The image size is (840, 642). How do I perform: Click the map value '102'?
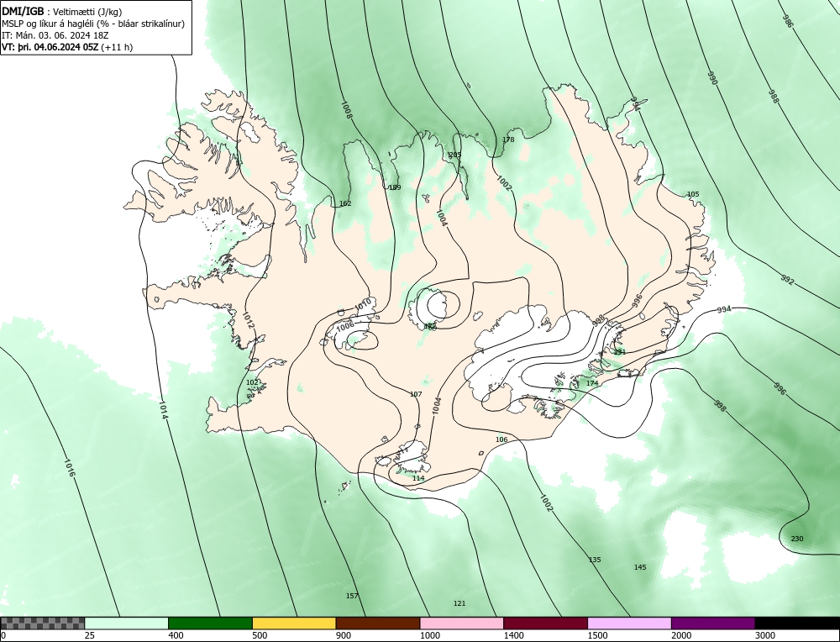252,382
